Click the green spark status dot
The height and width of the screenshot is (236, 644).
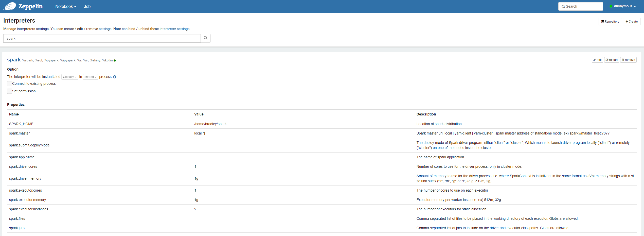coord(115,60)
